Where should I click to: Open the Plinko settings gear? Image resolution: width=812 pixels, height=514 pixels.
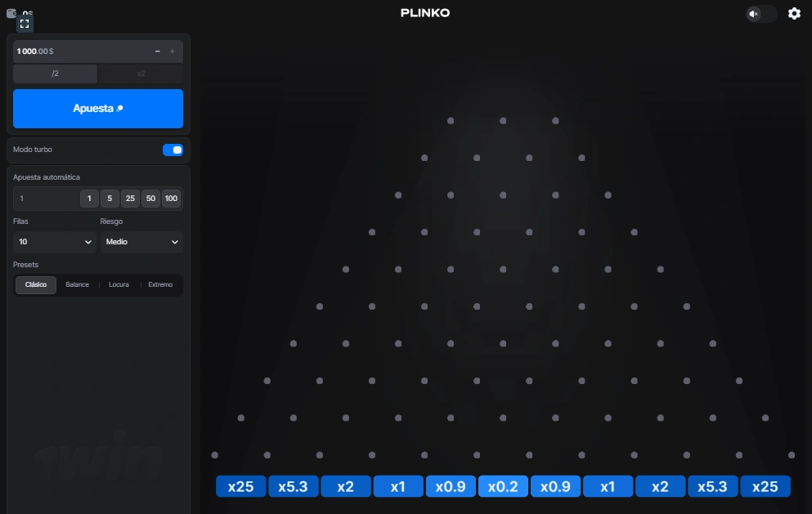click(792, 14)
